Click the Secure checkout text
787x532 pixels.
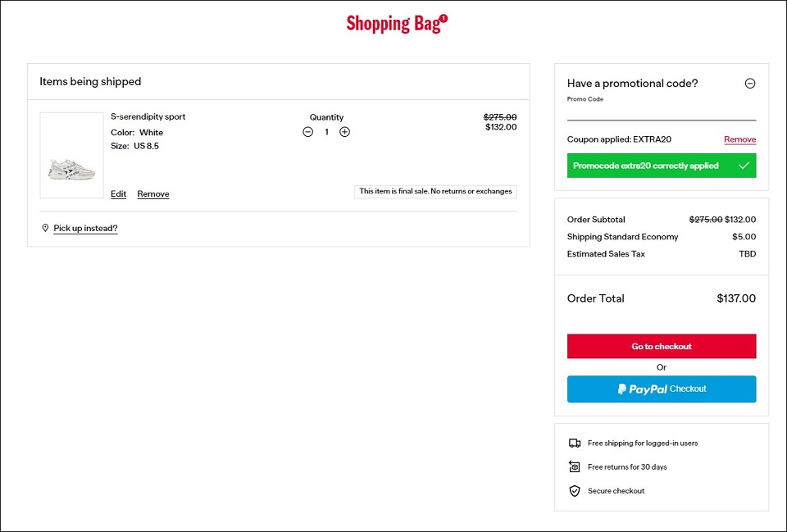(x=616, y=491)
